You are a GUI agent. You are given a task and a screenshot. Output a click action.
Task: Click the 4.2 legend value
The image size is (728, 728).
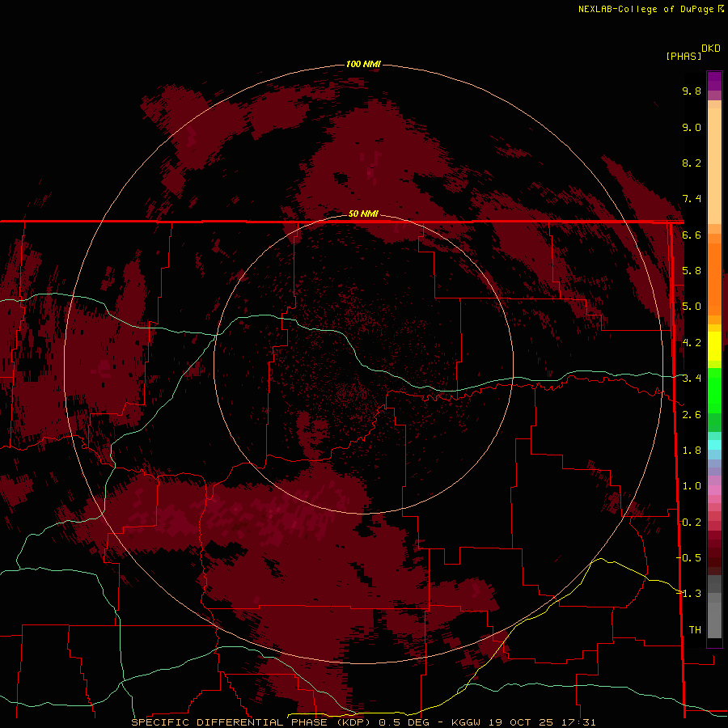click(692, 343)
